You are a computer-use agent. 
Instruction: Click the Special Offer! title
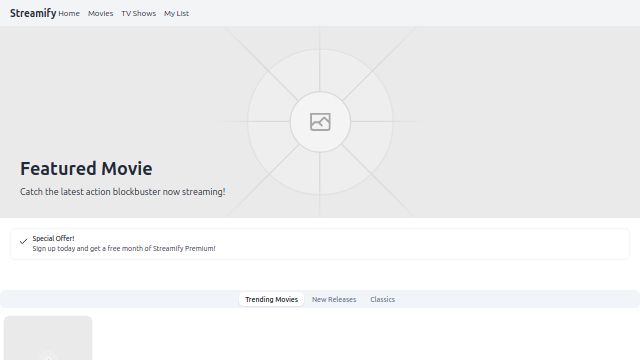[53, 238]
